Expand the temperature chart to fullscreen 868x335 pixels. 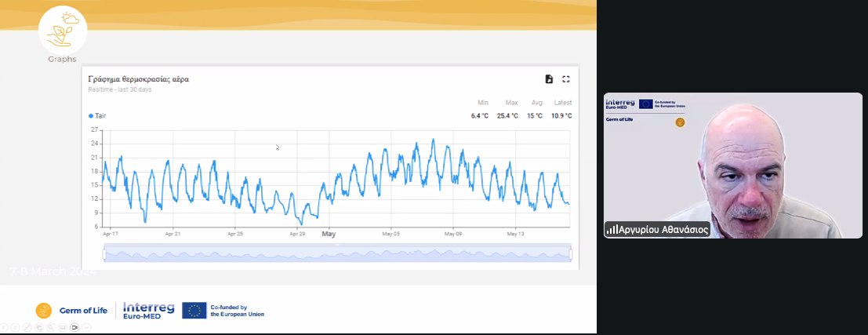coord(565,79)
